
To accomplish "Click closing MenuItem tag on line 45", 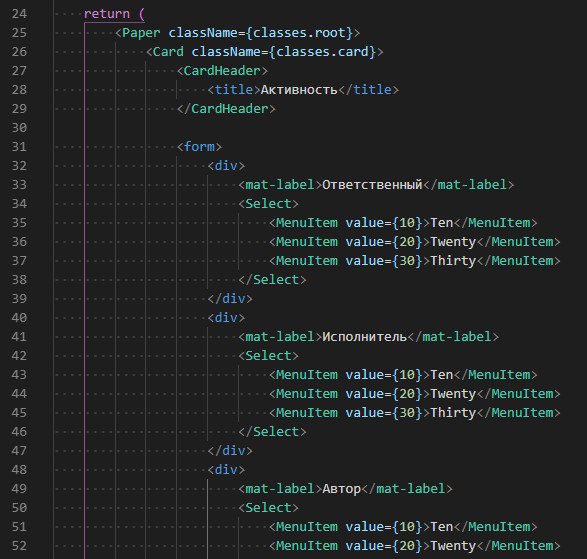I will coord(518,413).
